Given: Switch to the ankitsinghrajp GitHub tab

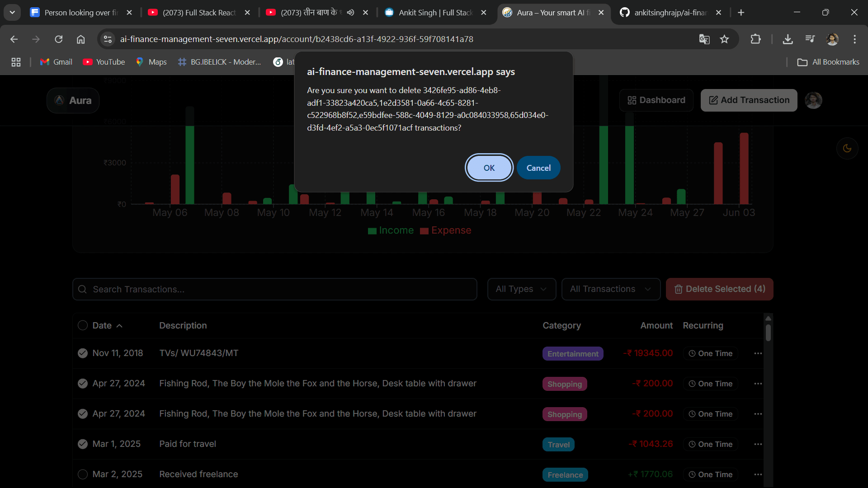Looking at the screenshot, I should [670, 13].
